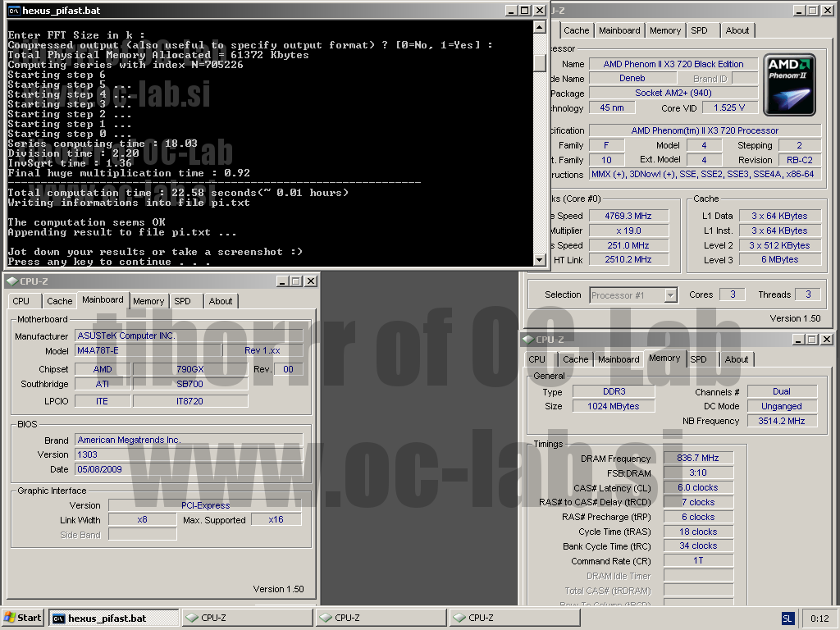Click the CPU-Z icon in the Mainboard window title bar
This screenshot has height=630, width=840.
click(11, 281)
